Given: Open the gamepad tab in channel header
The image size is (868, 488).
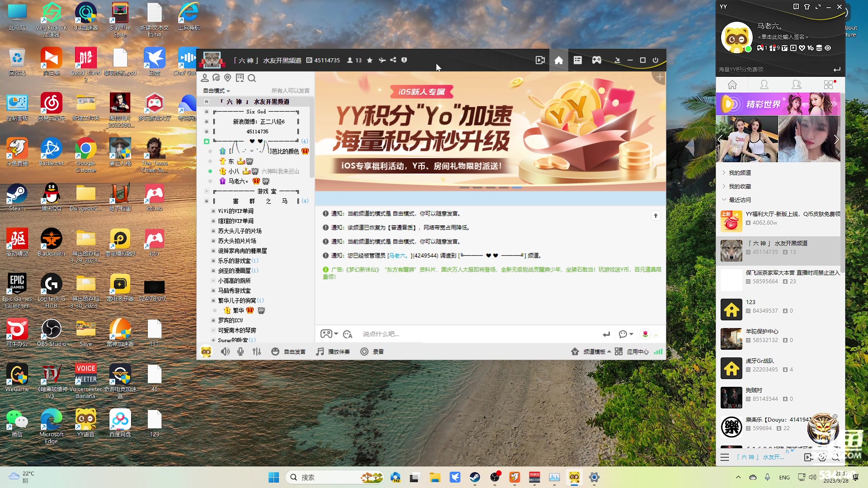Looking at the screenshot, I should tap(597, 60).
